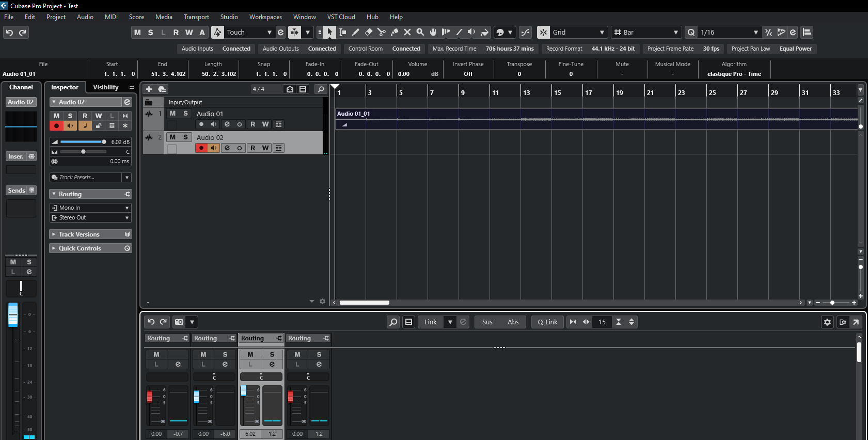The height and width of the screenshot is (440, 868).
Task: Click the Input/Output folder icon
Action: pyautogui.click(x=149, y=102)
